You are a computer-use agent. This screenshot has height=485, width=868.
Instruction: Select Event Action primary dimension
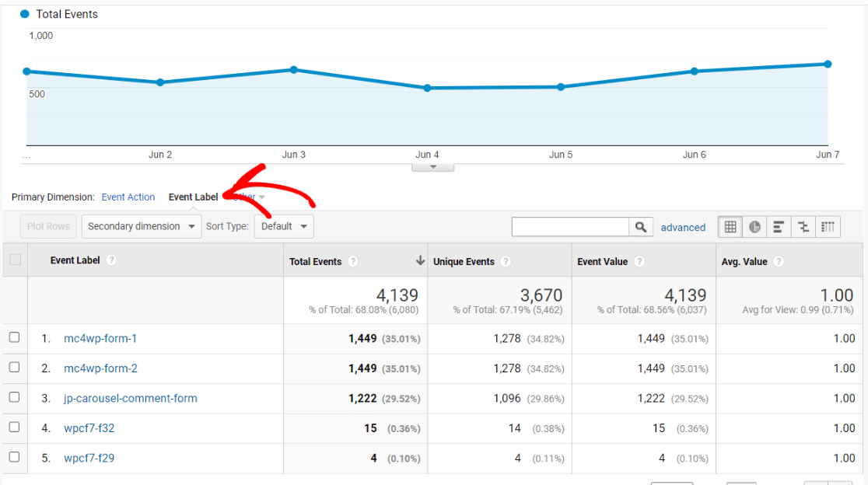[128, 197]
